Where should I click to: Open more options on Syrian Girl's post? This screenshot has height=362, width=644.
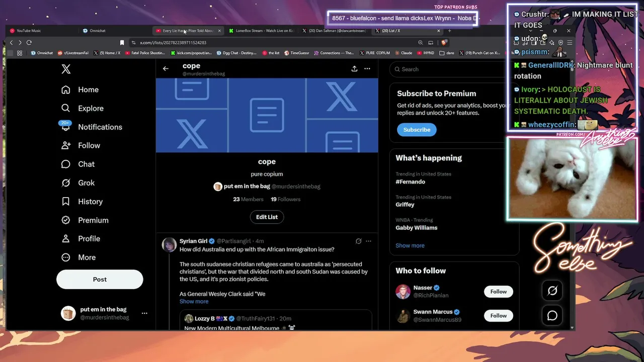368,241
